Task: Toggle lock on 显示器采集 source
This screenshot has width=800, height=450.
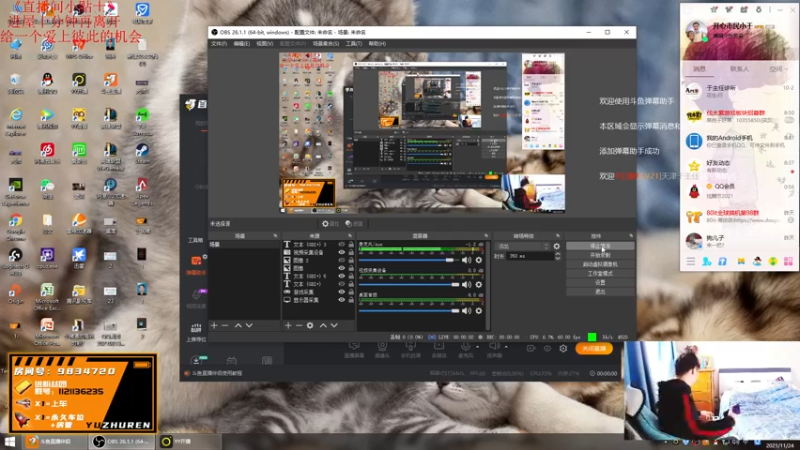Action: [x=351, y=300]
